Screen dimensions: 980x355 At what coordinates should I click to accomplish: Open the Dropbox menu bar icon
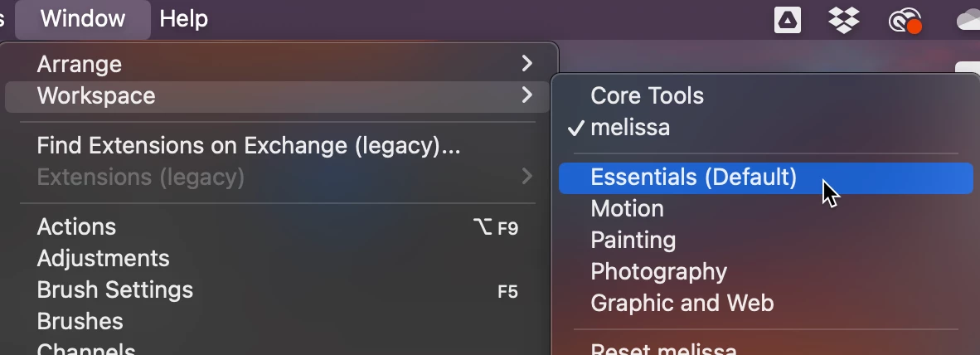click(x=843, y=19)
